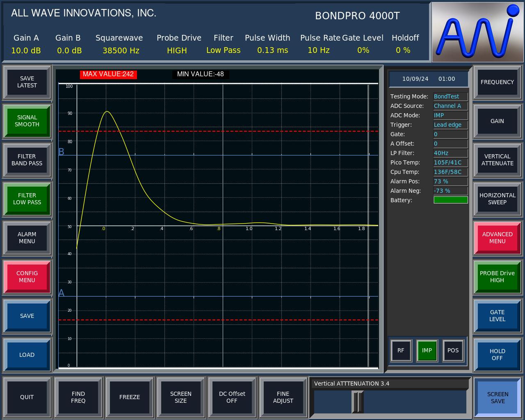Toggle the FILTER BAND PASS button

tap(27, 160)
